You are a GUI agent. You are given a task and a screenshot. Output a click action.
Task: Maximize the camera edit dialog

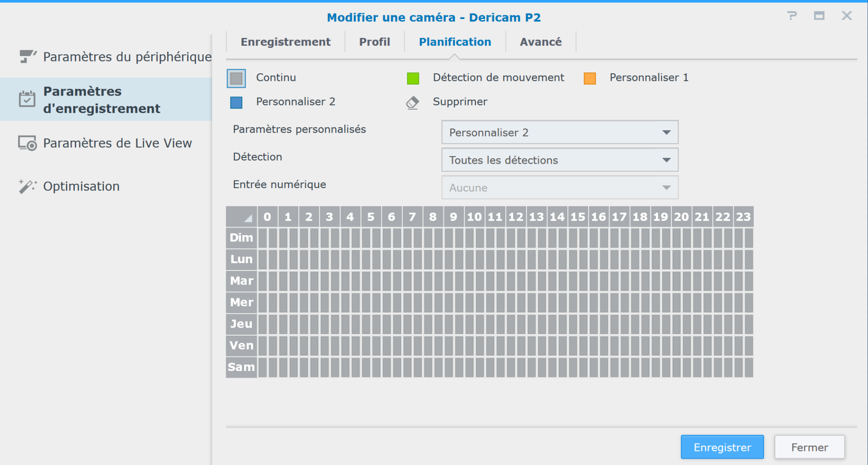pos(819,16)
